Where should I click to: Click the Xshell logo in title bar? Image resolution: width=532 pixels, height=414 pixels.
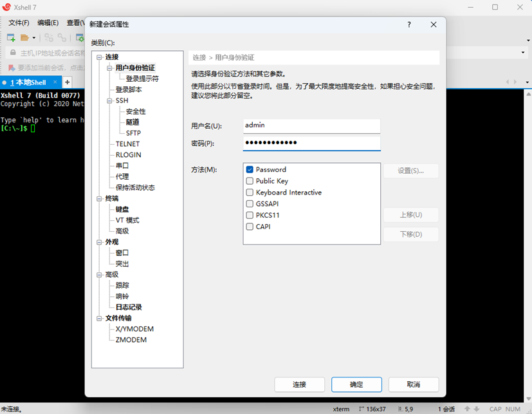[6, 7]
